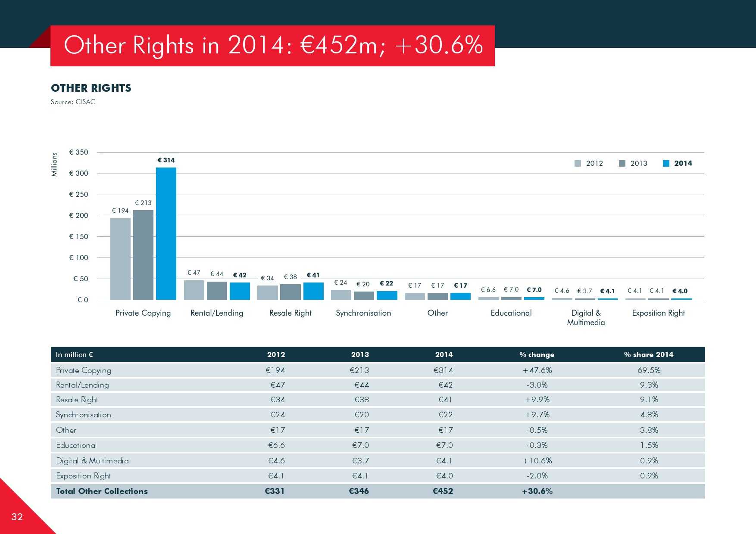
Task: Click the OTHER RIGHTS chart heading
Action: click(x=91, y=88)
